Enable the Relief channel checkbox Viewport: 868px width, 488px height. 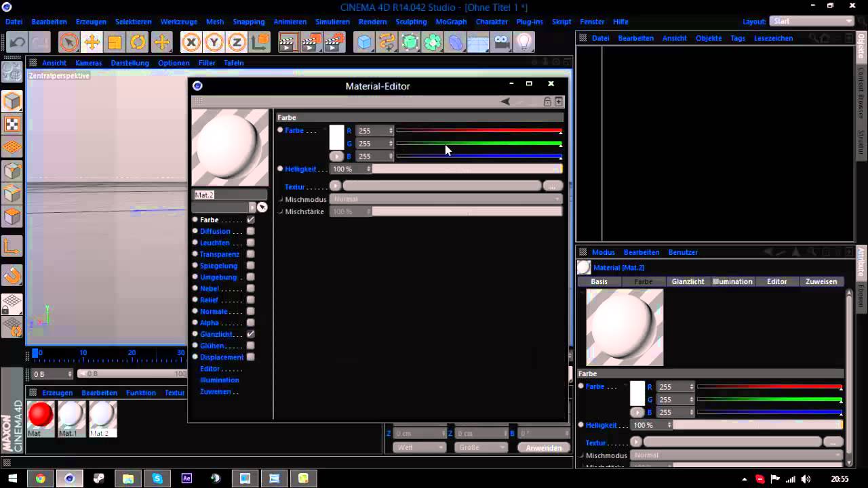(x=251, y=300)
